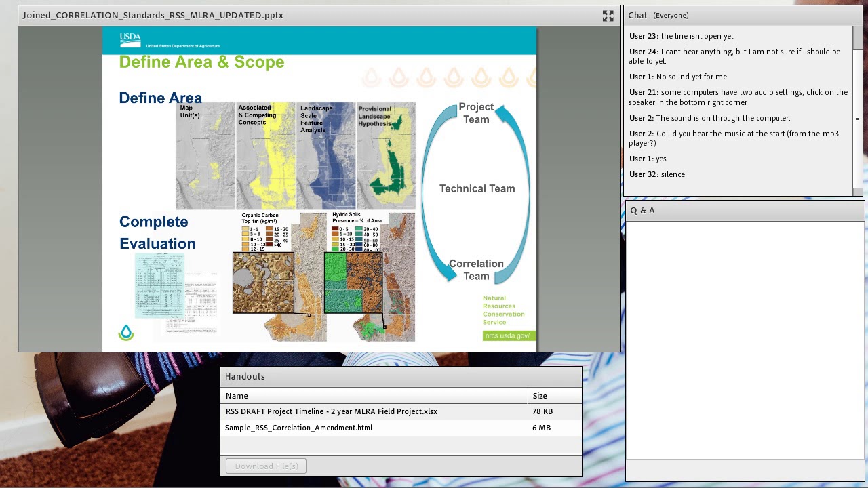Click the fullscreen icon of the presentation pod
Screen dimensions: 868x488
tap(608, 16)
